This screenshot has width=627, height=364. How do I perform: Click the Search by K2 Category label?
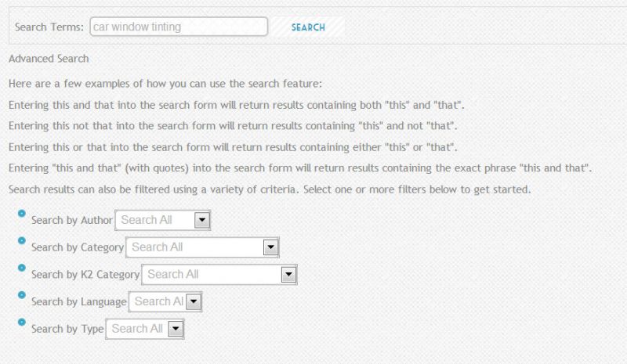coord(85,275)
